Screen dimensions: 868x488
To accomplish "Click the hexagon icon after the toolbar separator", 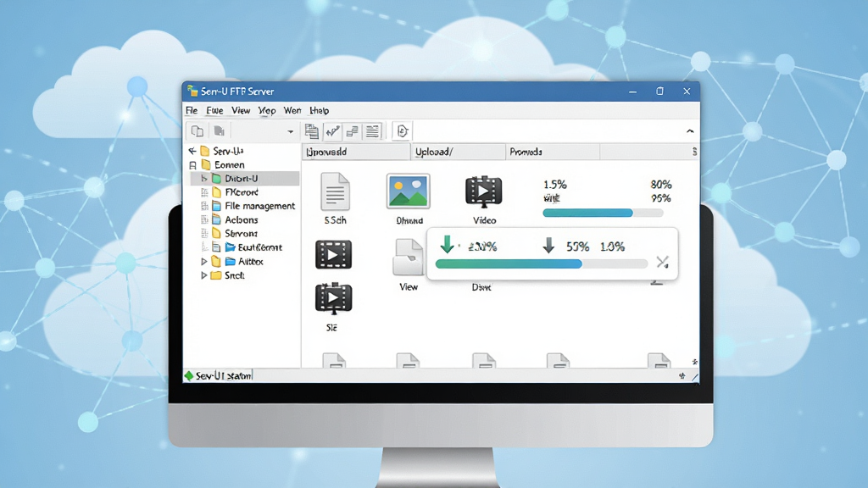I will pos(403,131).
